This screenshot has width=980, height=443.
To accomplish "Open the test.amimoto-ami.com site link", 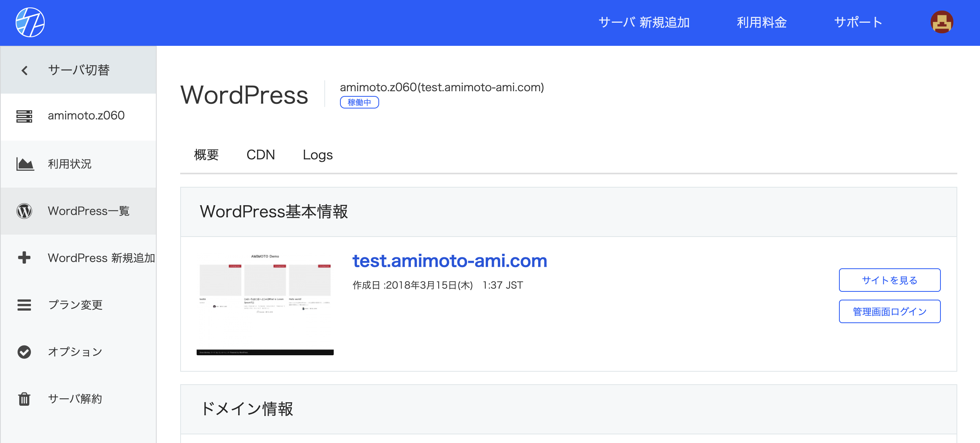I will coord(450,260).
